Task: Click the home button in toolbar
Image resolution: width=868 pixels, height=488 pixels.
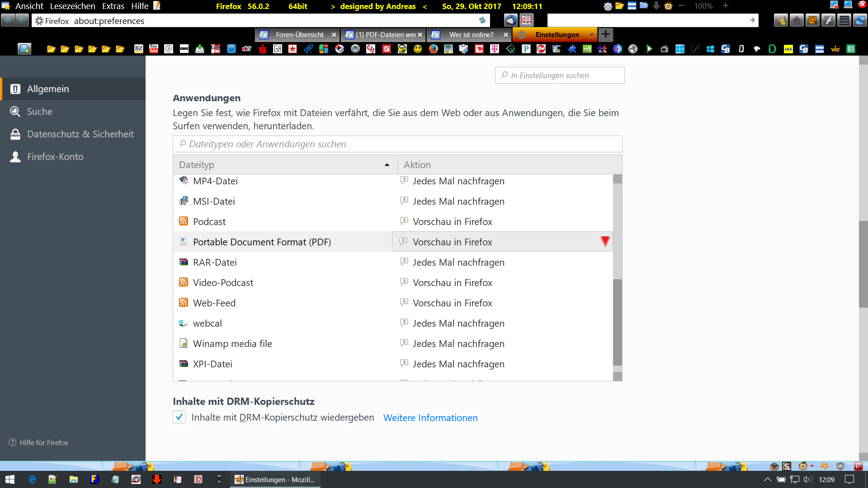Action: (797, 20)
